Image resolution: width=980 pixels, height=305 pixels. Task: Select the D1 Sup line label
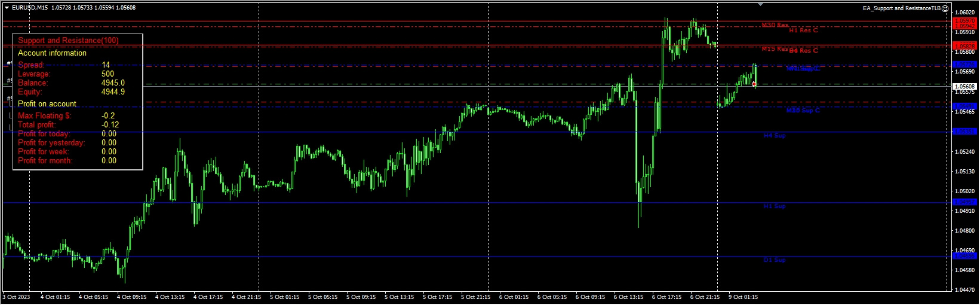pos(775,260)
